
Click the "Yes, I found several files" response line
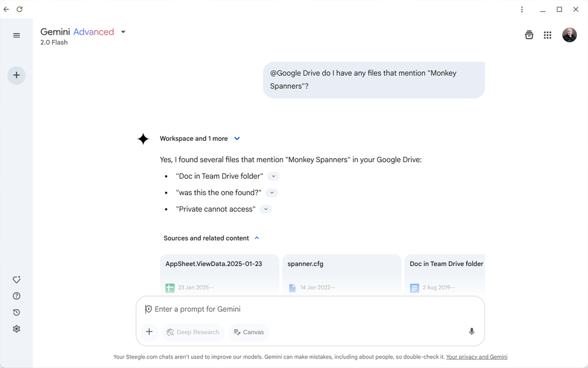[290, 160]
